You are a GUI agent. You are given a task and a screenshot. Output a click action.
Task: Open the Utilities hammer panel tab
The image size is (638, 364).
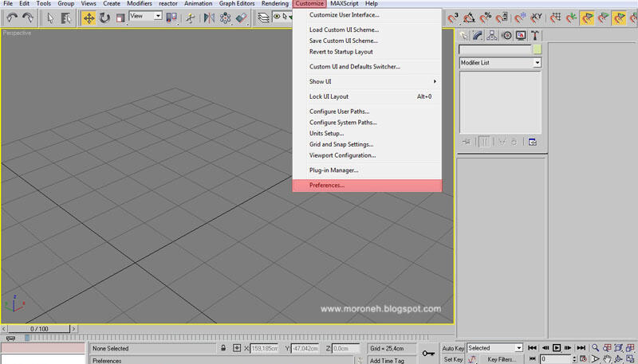tap(535, 36)
